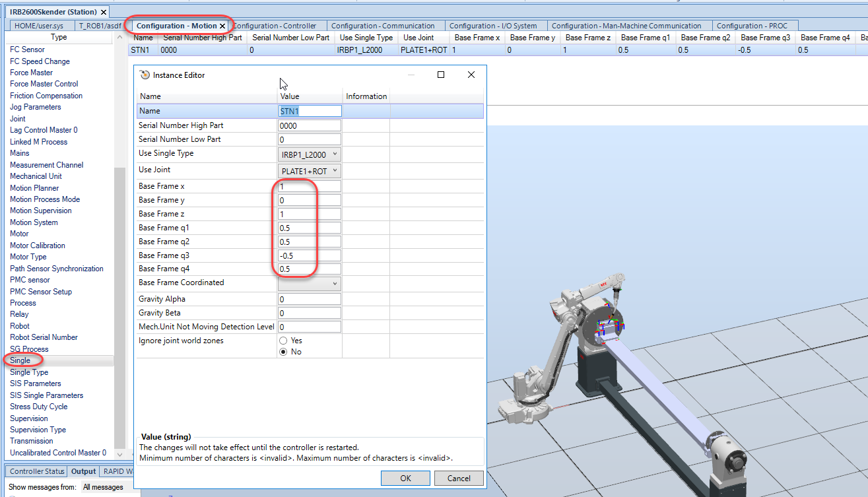Image resolution: width=868 pixels, height=497 pixels.
Task: Open the Use Single Type dropdown
Action: click(x=310, y=154)
